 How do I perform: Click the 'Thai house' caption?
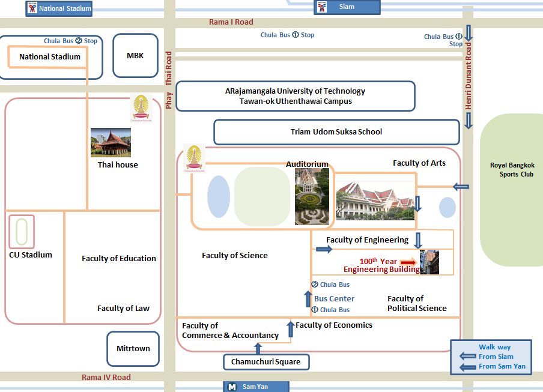point(118,164)
